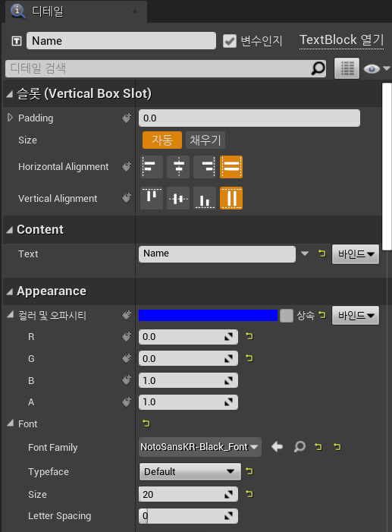Reset the Typeface to default

249,471
